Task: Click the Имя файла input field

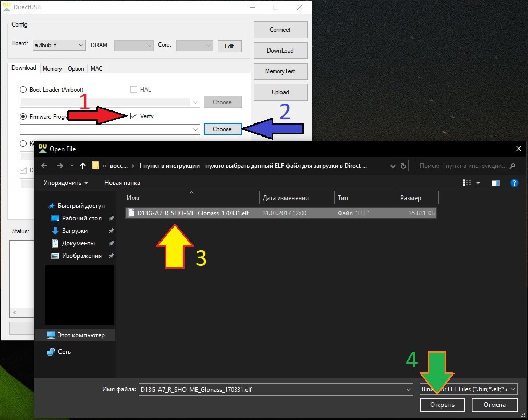Action: click(x=271, y=389)
